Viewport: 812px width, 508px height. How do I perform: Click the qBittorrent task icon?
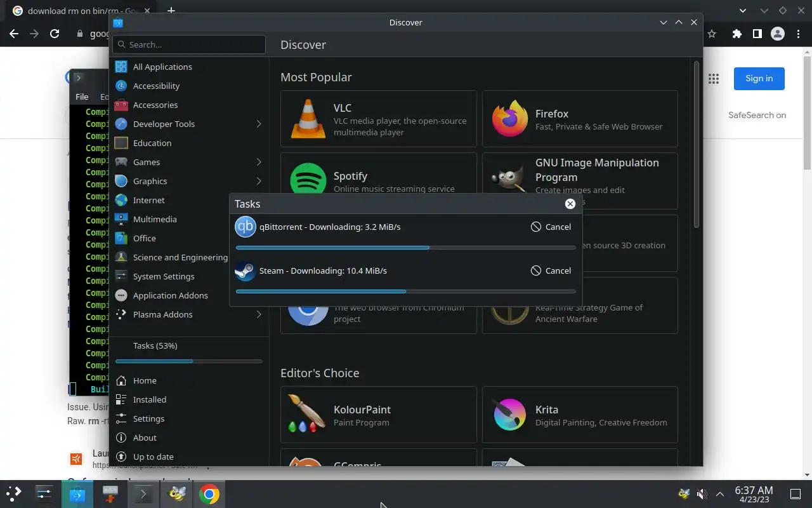click(246, 227)
